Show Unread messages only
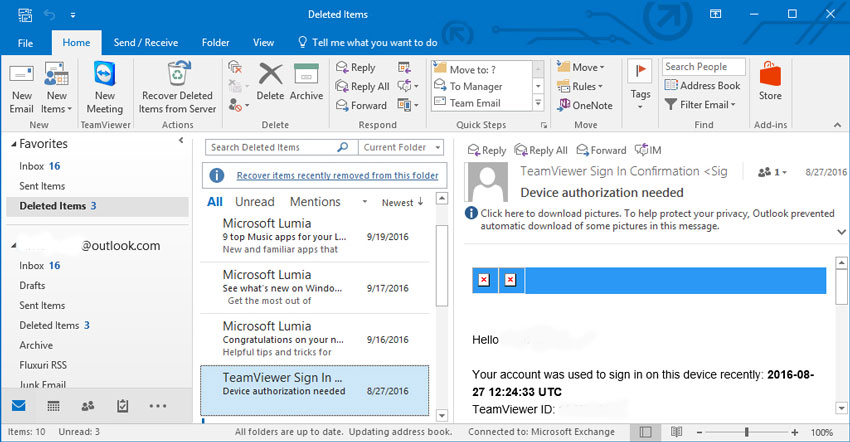The image size is (850, 442). click(255, 202)
